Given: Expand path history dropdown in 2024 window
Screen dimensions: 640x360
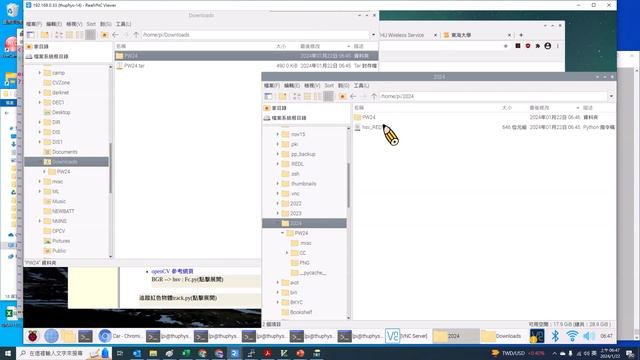Looking at the screenshot, I should (611, 96).
